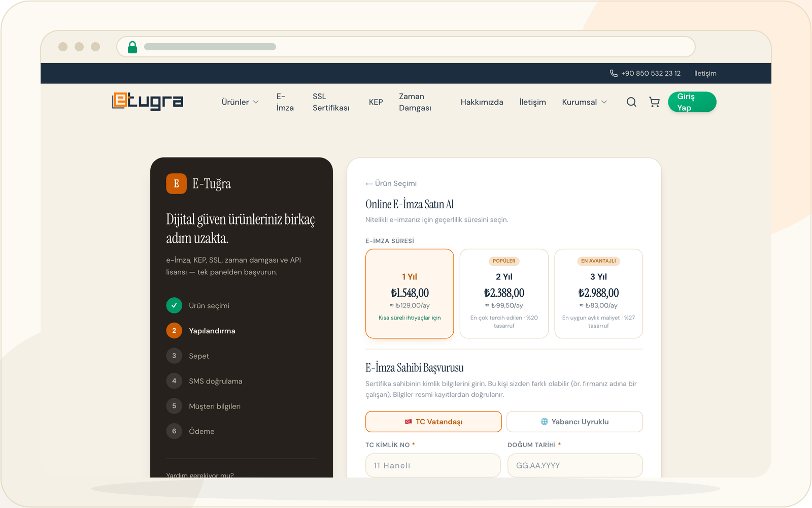Viewport: 812px width, 508px height.
Task: Click the phone icon in top bar
Action: click(614, 73)
